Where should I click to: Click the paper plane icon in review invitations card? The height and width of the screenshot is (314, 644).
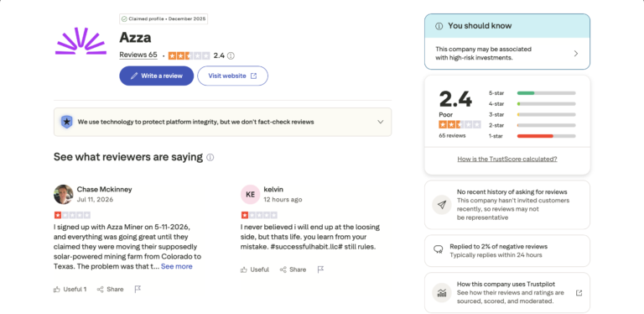point(442,205)
